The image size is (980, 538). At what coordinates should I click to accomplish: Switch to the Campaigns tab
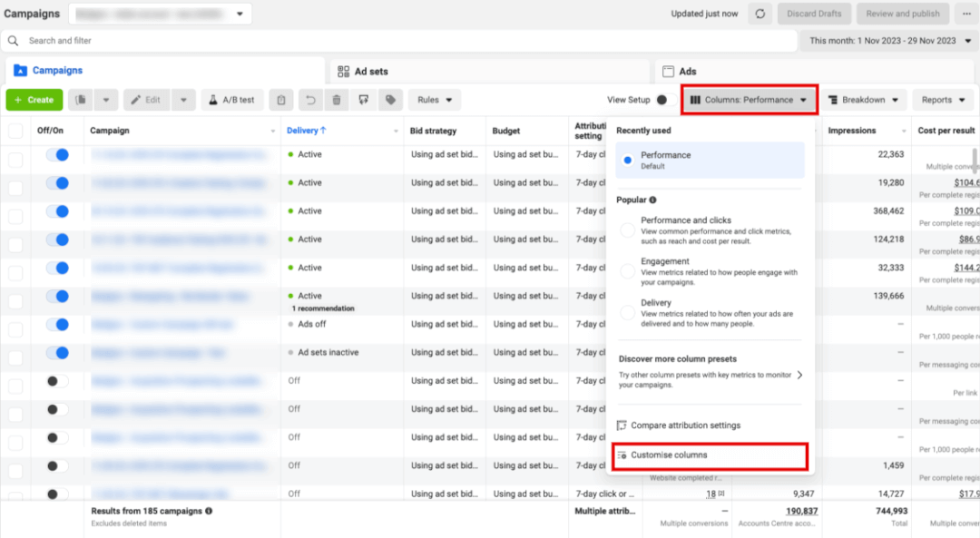pyautogui.click(x=165, y=71)
